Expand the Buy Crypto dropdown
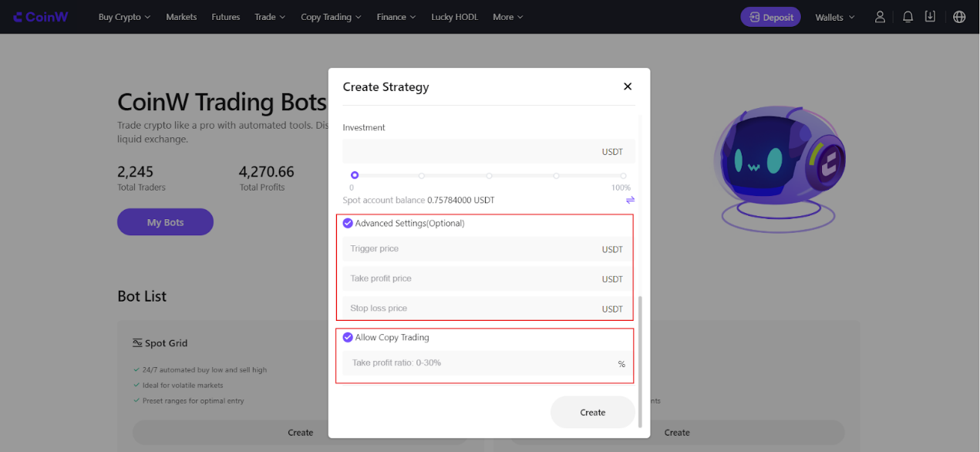 [x=125, y=17]
